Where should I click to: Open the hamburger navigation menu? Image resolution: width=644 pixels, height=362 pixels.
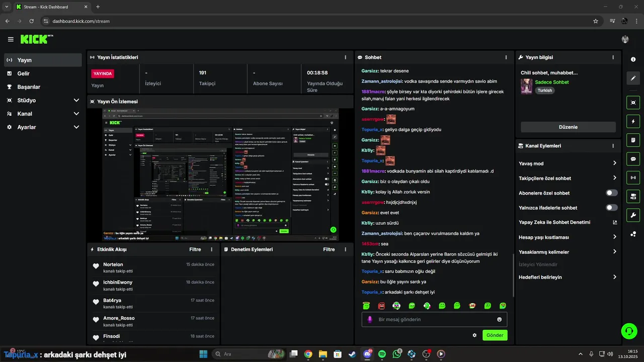11,39
